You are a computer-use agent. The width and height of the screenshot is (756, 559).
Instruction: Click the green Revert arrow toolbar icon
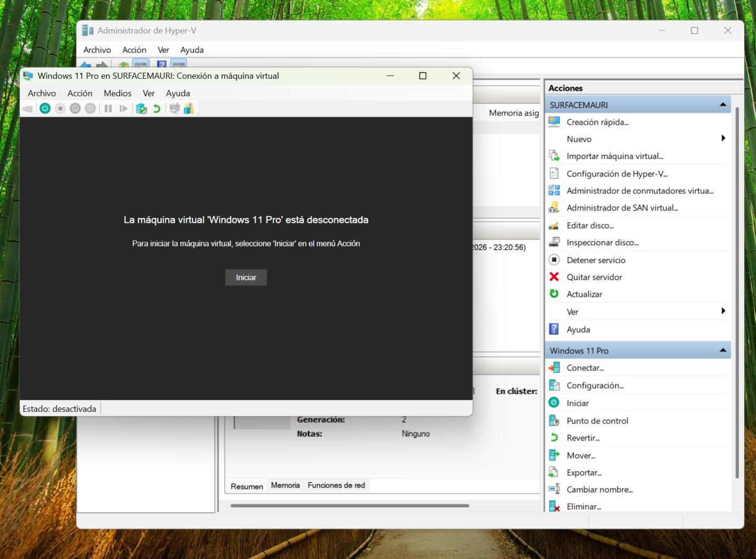tap(157, 109)
